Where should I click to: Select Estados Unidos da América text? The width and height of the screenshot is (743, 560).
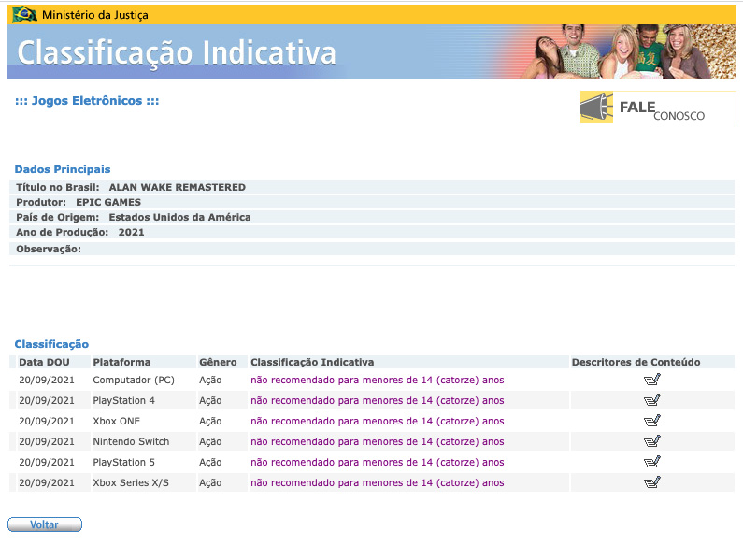pyautogui.click(x=179, y=217)
